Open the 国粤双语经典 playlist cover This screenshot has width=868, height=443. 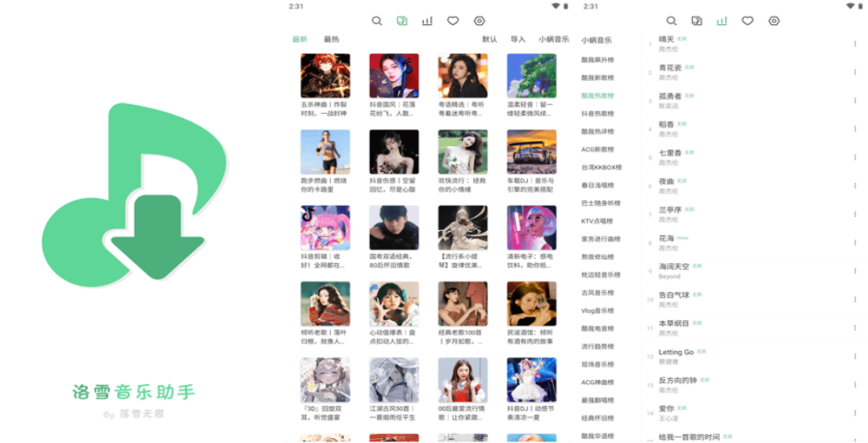tap(393, 228)
